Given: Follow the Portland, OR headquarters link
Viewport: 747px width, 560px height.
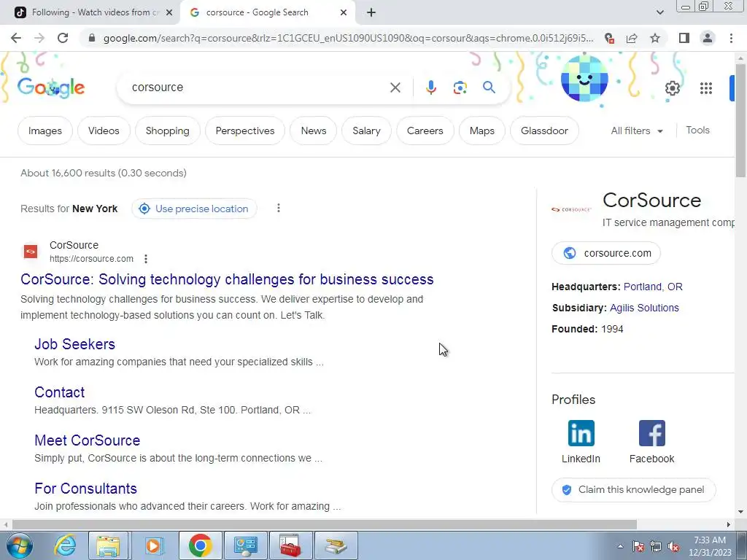Looking at the screenshot, I should (x=653, y=287).
